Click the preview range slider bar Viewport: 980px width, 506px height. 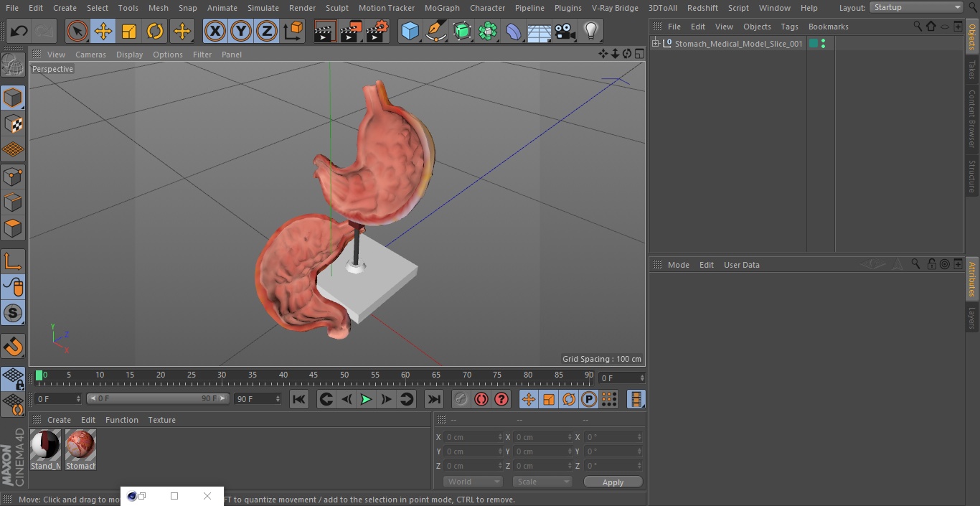[157, 398]
